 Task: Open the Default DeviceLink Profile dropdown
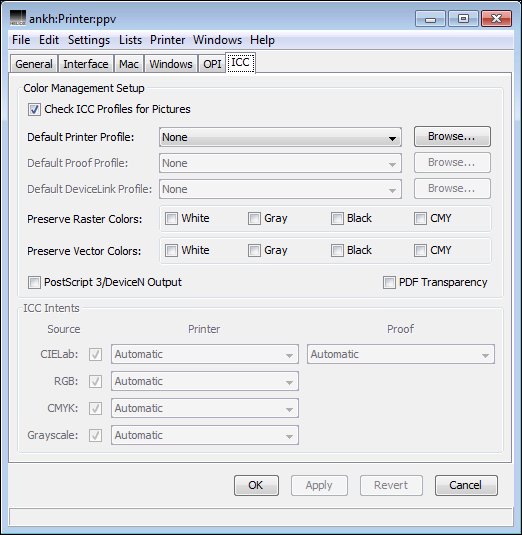(280, 189)
